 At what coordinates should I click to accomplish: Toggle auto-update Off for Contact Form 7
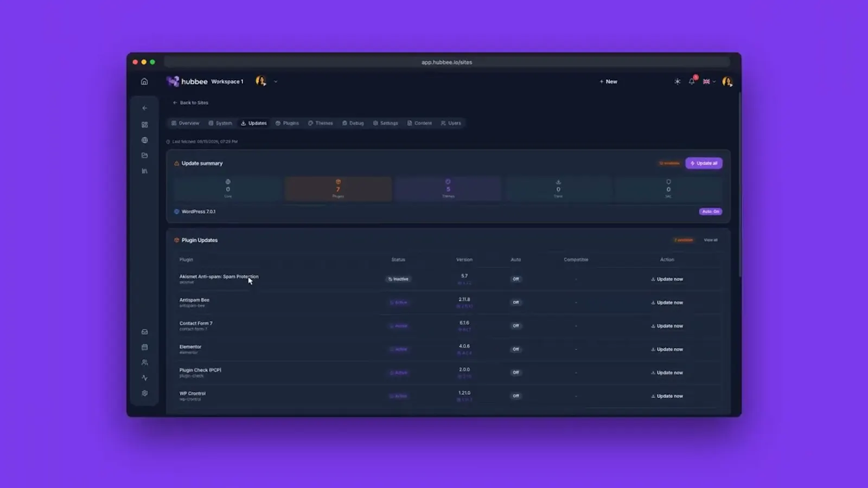pyautogui.click(x=516, y=326)
